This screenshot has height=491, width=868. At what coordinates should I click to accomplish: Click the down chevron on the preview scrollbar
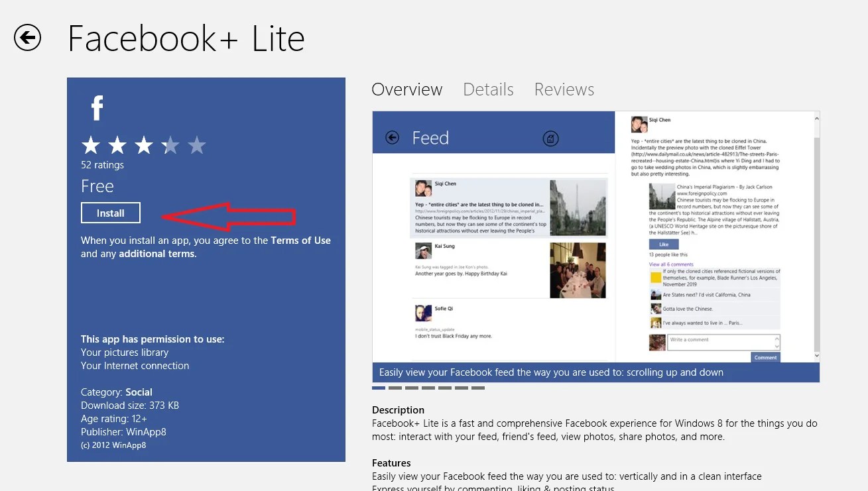pos(817,355)
